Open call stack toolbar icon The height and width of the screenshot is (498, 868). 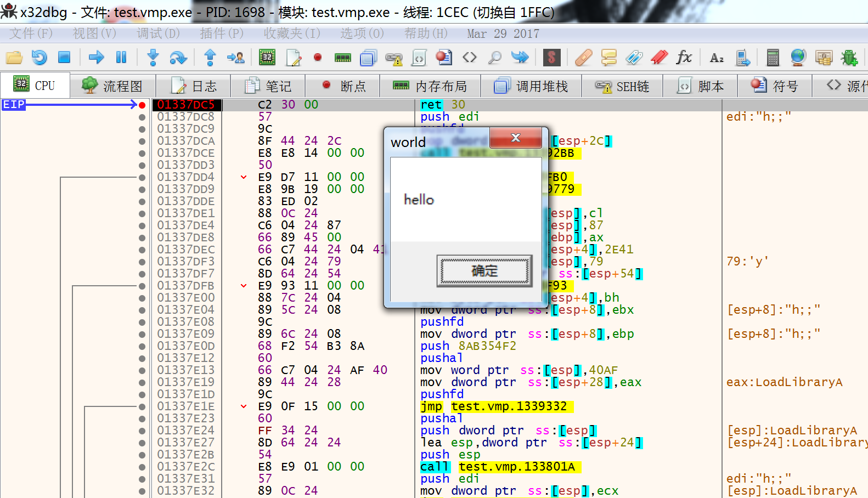[x=368, y=57]
